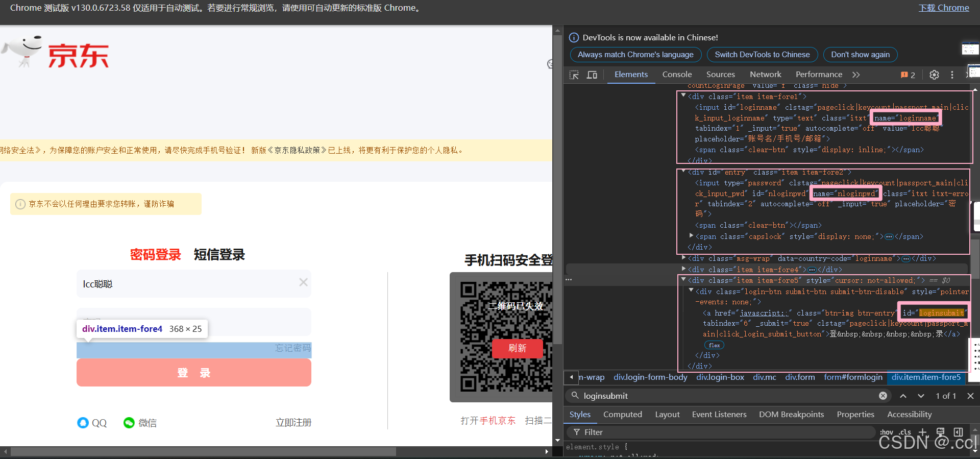Go to previous search result arrow
Image resolution: width=980 pixels, height=459 pixels.
(903, 396)
